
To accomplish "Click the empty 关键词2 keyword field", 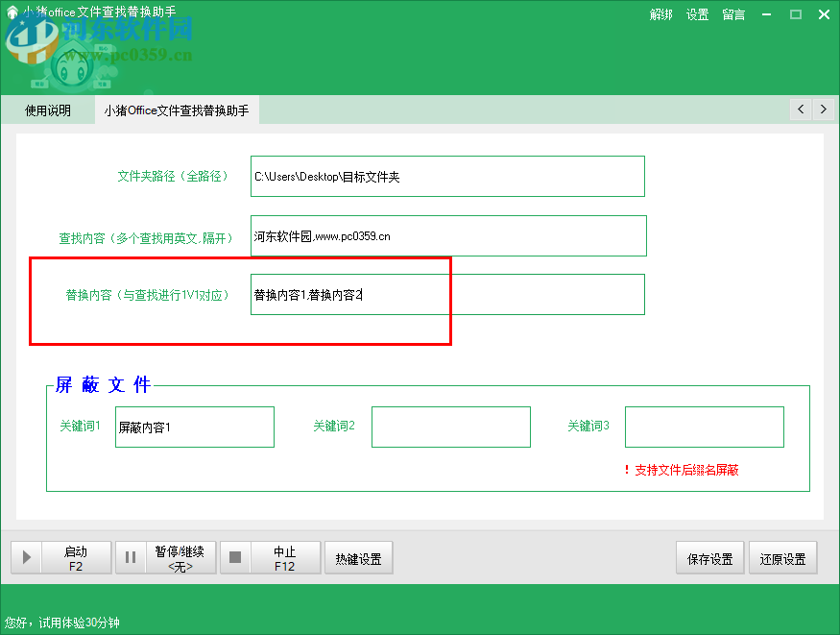I will tap(450, 427).
